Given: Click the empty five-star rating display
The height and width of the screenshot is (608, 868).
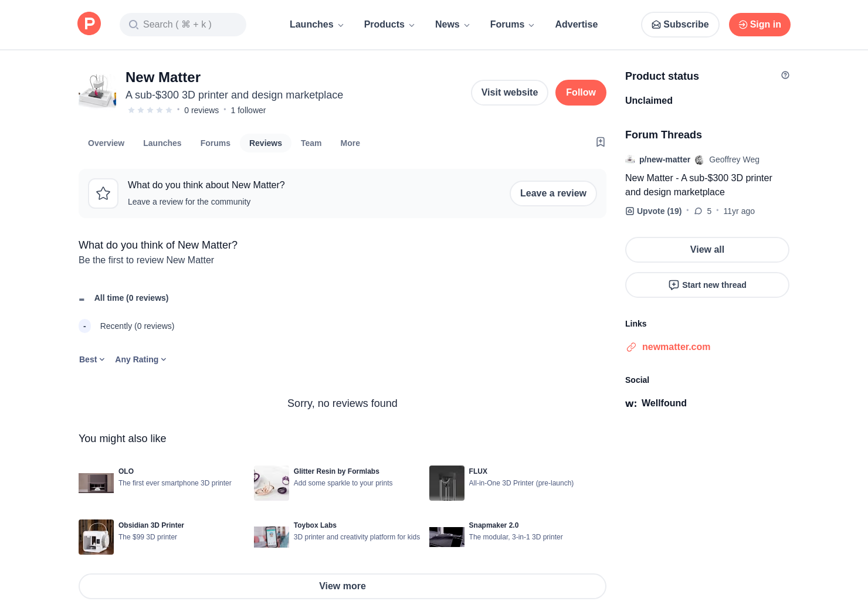Looking at the screenshot, I should point(150,110).
